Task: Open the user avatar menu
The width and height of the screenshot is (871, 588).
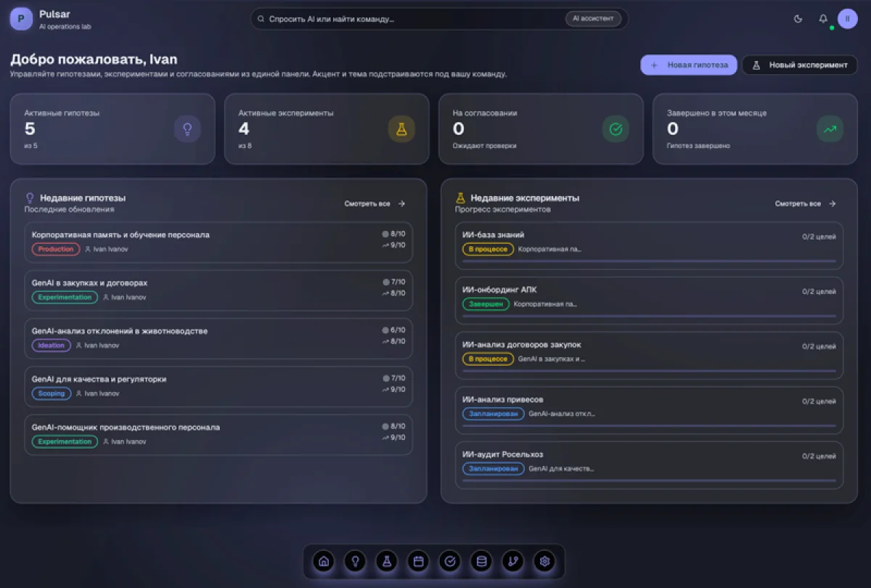Action: (x=848, y=19)
